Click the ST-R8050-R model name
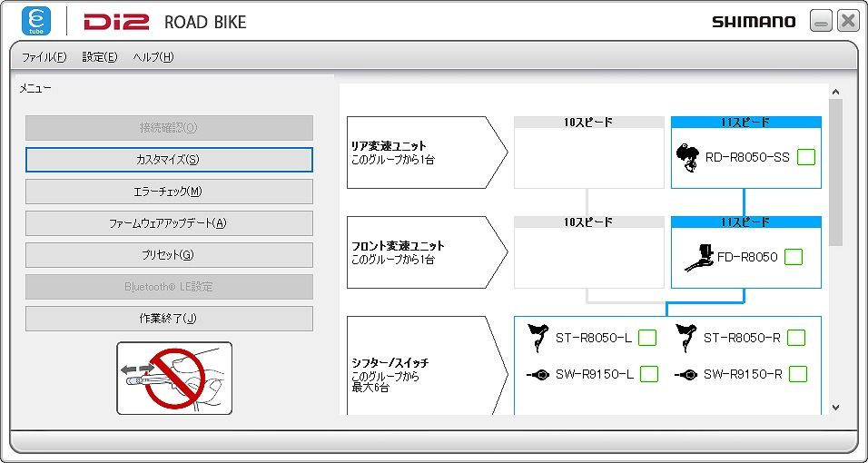The height and width of the screenshot is (463, 868). coord(742,338)
